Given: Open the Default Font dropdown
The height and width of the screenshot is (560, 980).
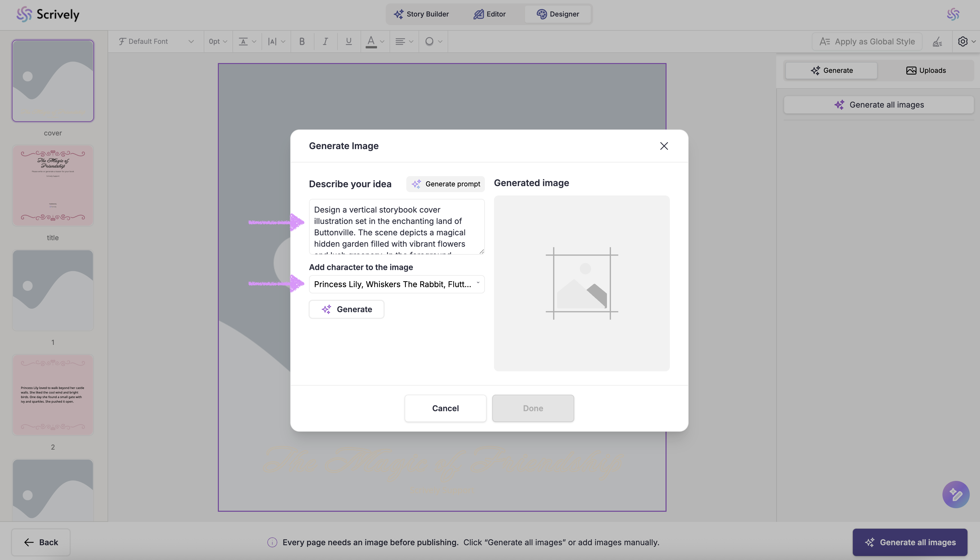Looking at the screenshot, I should 156,42.
